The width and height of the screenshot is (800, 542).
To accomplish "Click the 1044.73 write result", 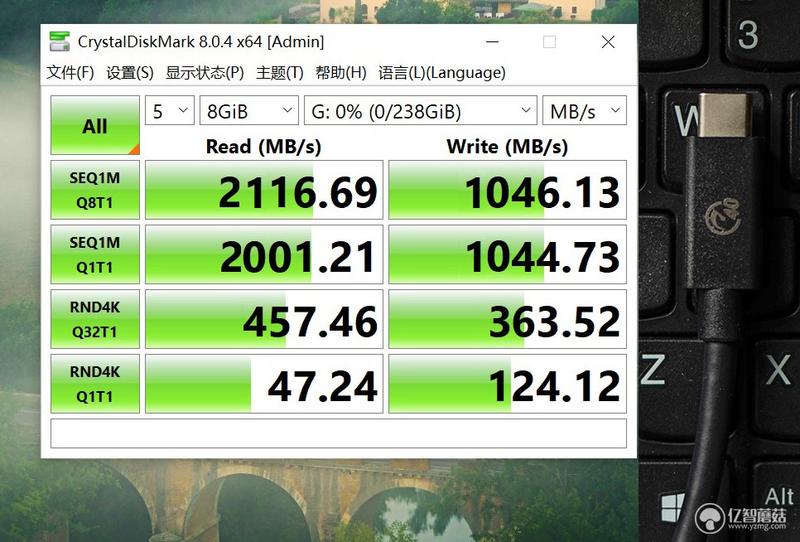I will click(508, 254).
